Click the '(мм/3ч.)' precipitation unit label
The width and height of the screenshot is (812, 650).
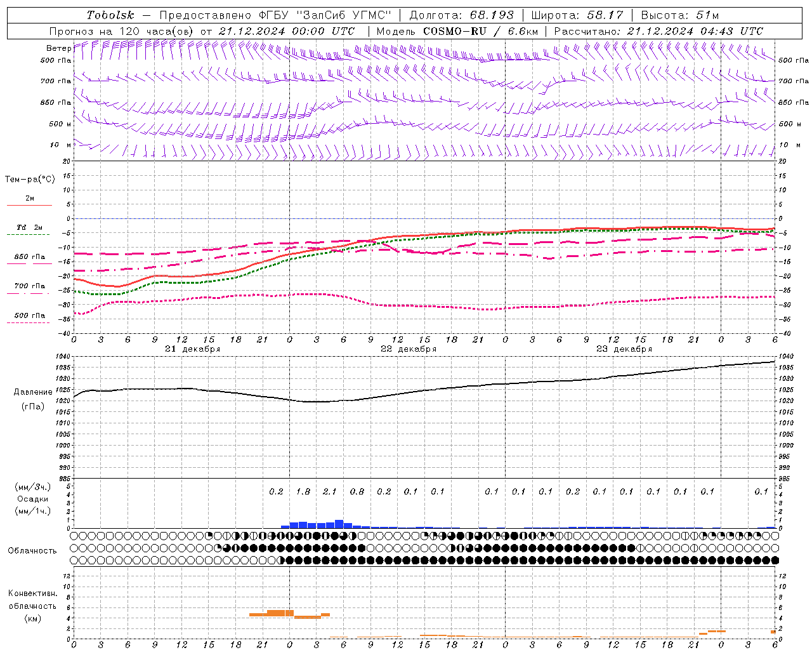tap(33, 487)
